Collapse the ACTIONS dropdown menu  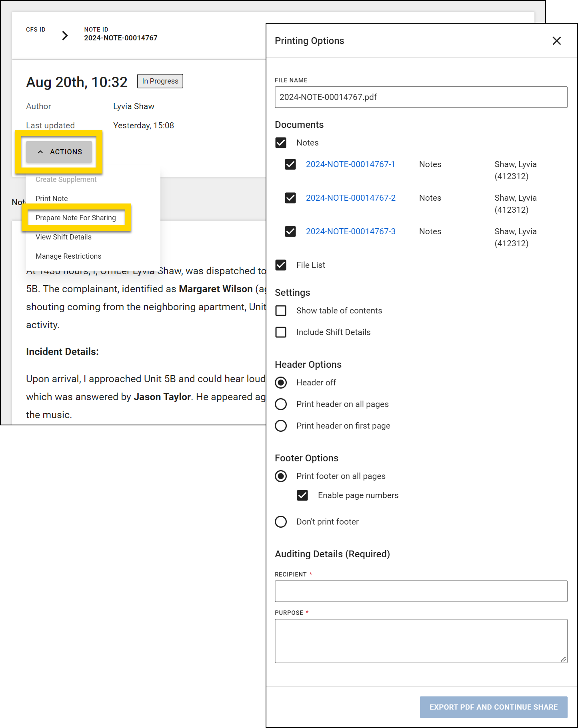click(x=59, y=152)
